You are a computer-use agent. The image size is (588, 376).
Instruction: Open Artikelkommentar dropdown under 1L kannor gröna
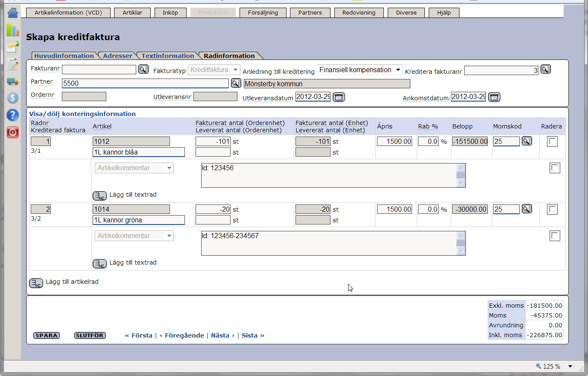coord(134,236)
